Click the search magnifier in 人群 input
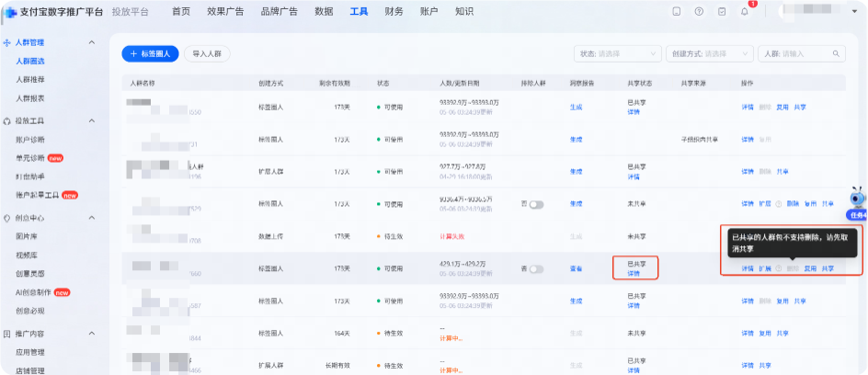This screenshot has height=375, width=868. [836, 53]
